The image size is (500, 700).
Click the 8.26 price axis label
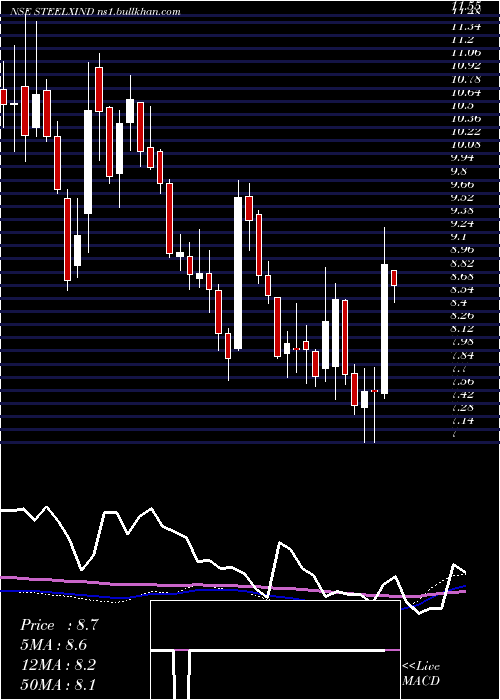[x=464, y=316]
